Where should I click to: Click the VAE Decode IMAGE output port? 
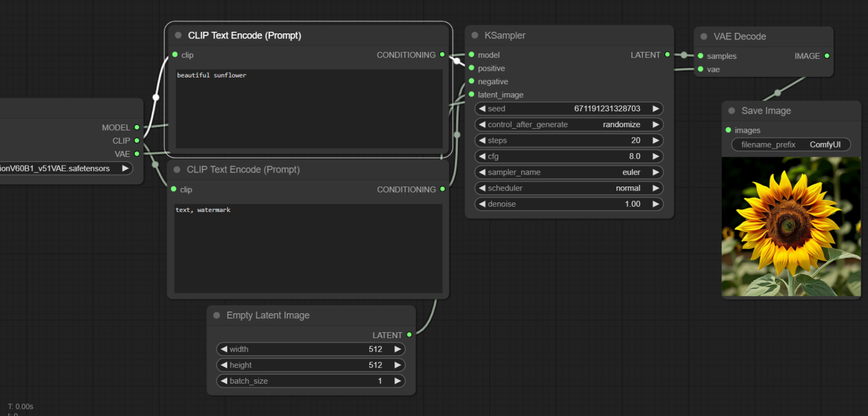click(x=827, y=56)
